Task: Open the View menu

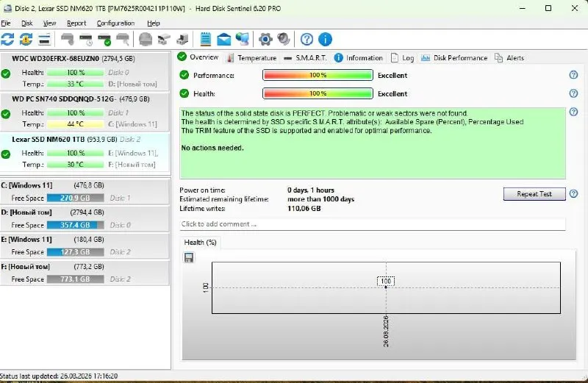Action: pyautogui.click(x=49, y=24)
